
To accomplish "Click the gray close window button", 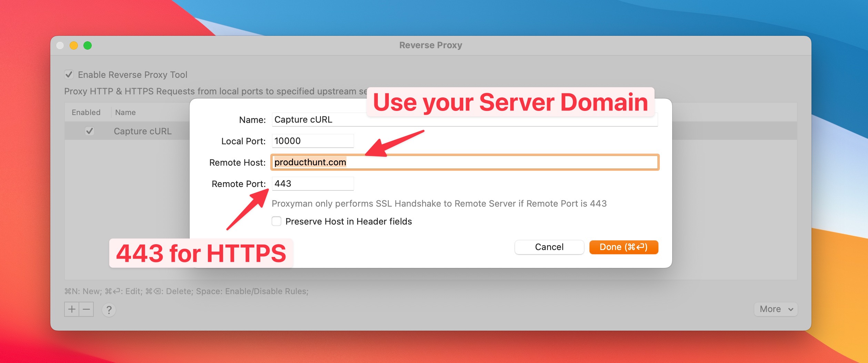I will [60, 45].
